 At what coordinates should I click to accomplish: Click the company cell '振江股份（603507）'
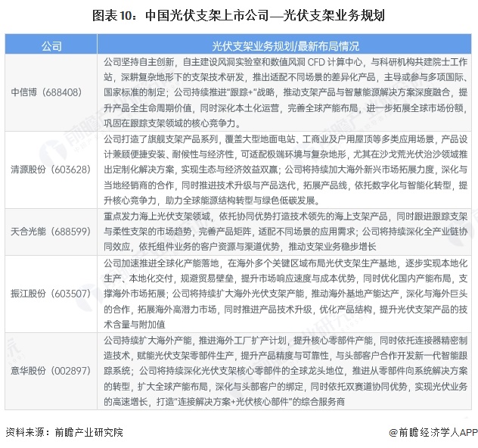[x=51, y=294]
